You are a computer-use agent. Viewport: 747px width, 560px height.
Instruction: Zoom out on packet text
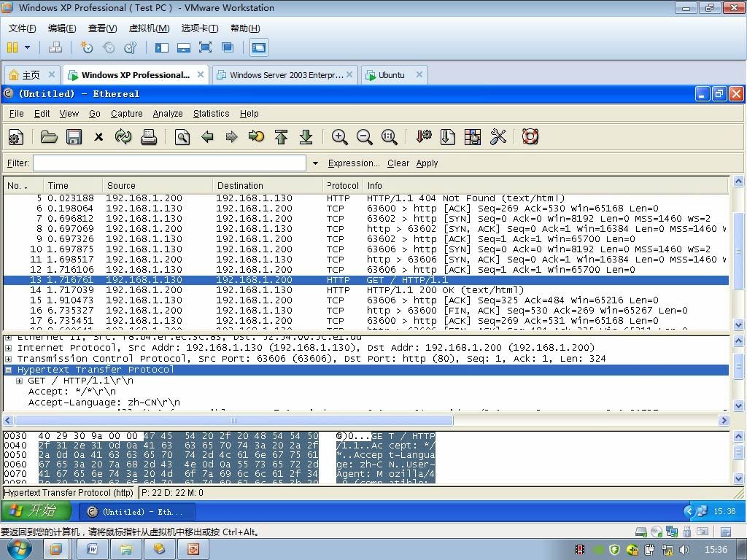click(365, 137)
